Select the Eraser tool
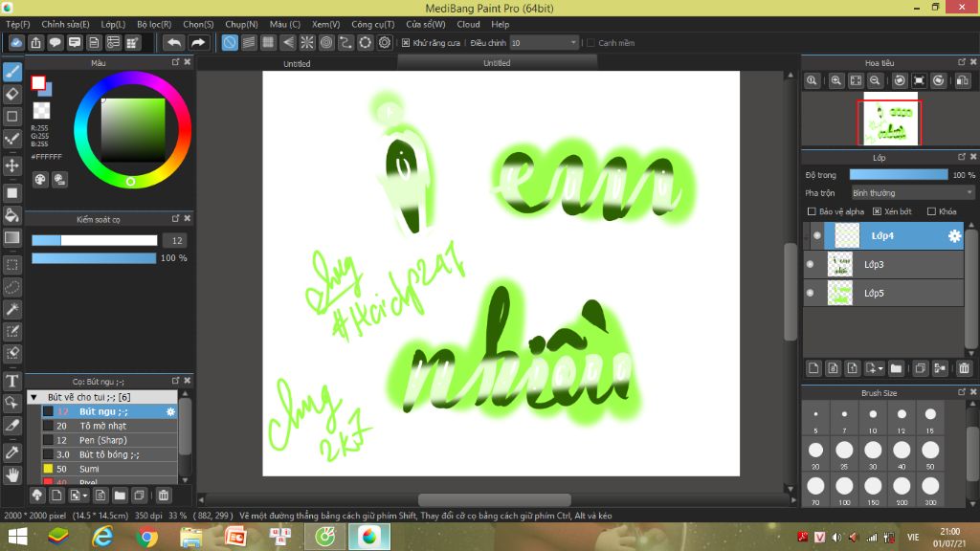 [x=11, y=95]
